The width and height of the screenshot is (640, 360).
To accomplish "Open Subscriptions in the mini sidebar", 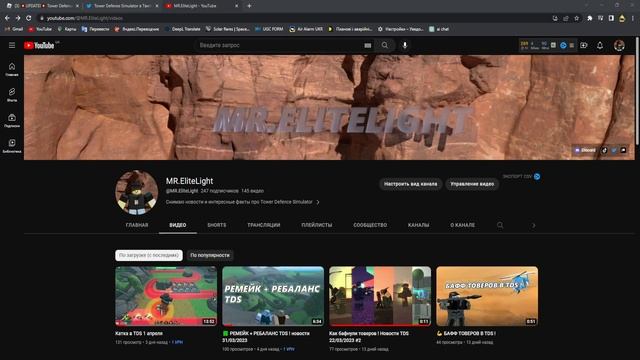I will [x=12, y=120].
